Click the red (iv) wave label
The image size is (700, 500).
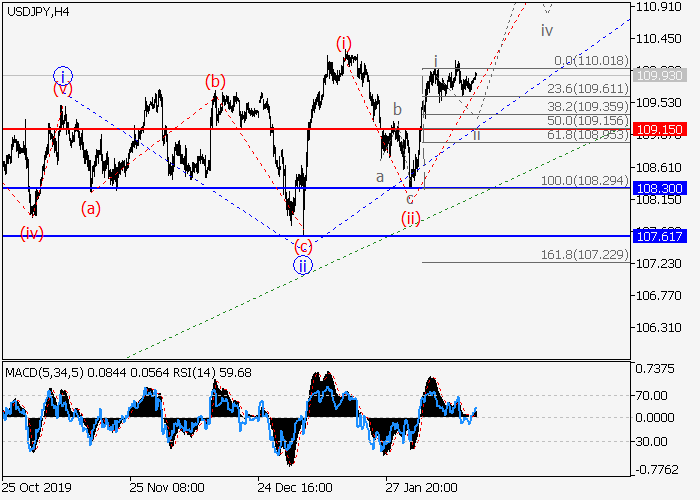(32, 233)
